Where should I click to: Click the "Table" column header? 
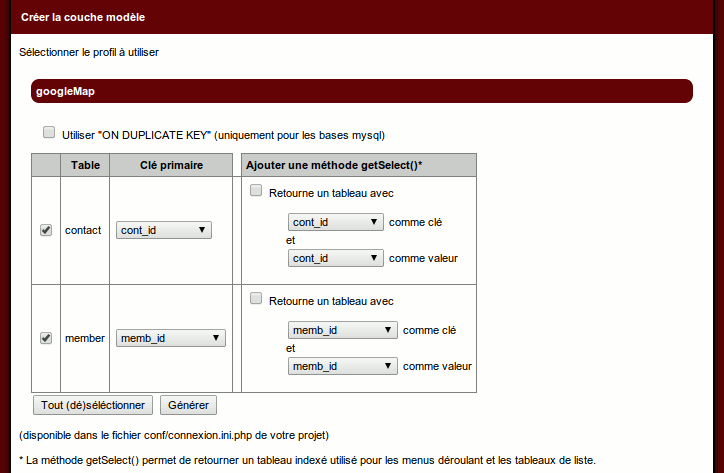(86, 165)
